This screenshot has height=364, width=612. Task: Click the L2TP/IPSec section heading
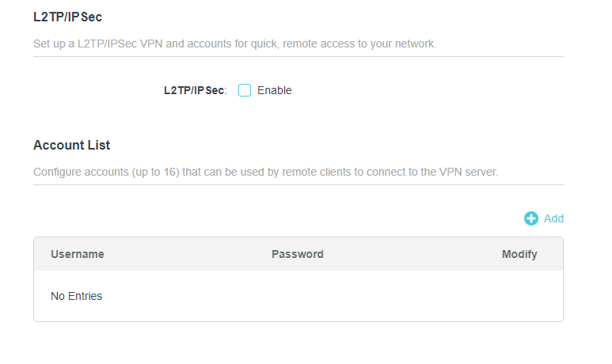(x=67, y=17)
